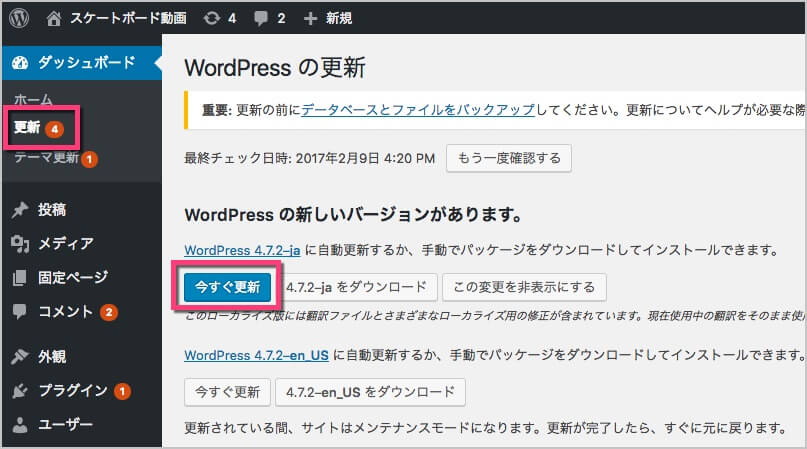This screenshot has height=449, width=807.
Task: Open 更新 submenu with 4 badge
Action: (39, 127)
